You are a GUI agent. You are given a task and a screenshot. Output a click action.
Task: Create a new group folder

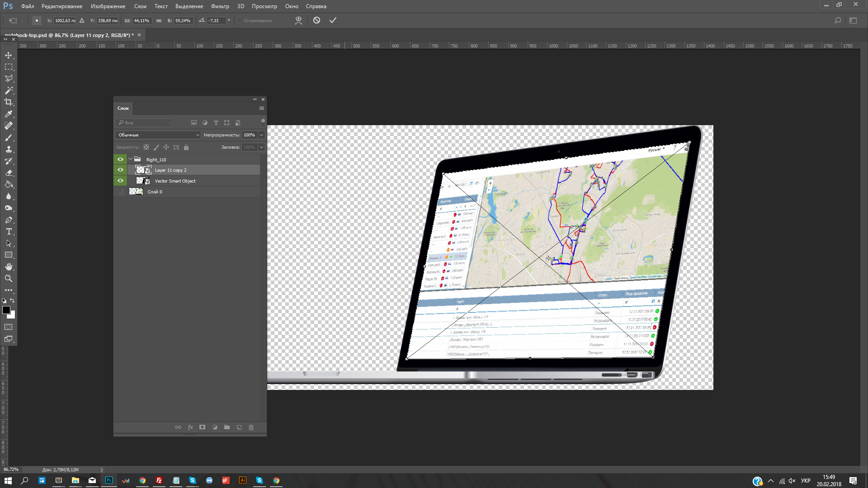tap(227, 427)
